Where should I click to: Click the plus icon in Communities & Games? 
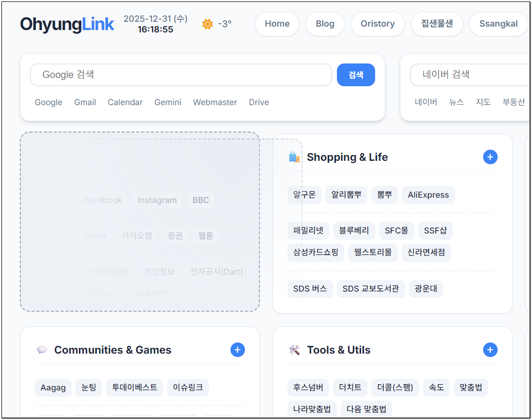click(x=237, y=350)
